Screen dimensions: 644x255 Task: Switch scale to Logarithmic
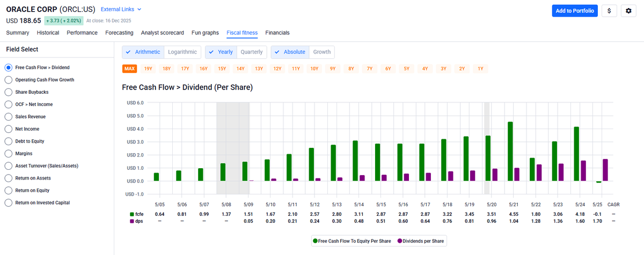[x=182, y=52]
